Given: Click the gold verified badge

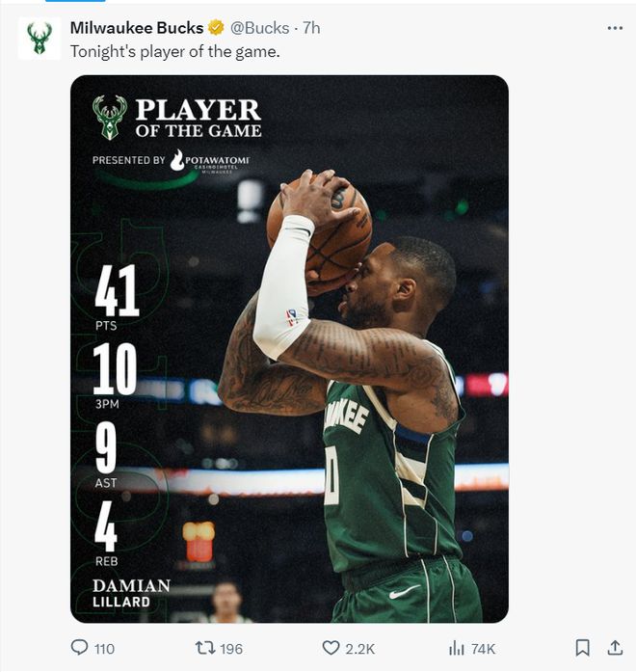Looking at the screenshot, I should [x=216, y=28].
